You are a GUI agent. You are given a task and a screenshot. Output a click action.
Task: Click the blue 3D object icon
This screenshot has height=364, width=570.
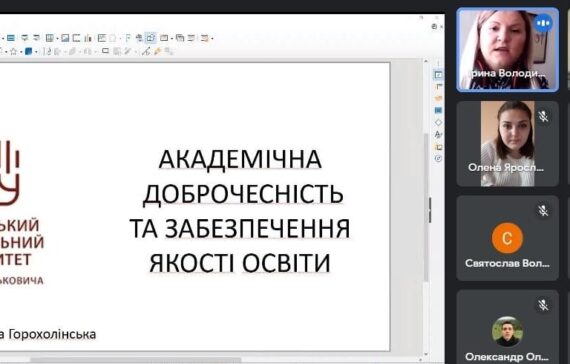click(x=28, y=51)
